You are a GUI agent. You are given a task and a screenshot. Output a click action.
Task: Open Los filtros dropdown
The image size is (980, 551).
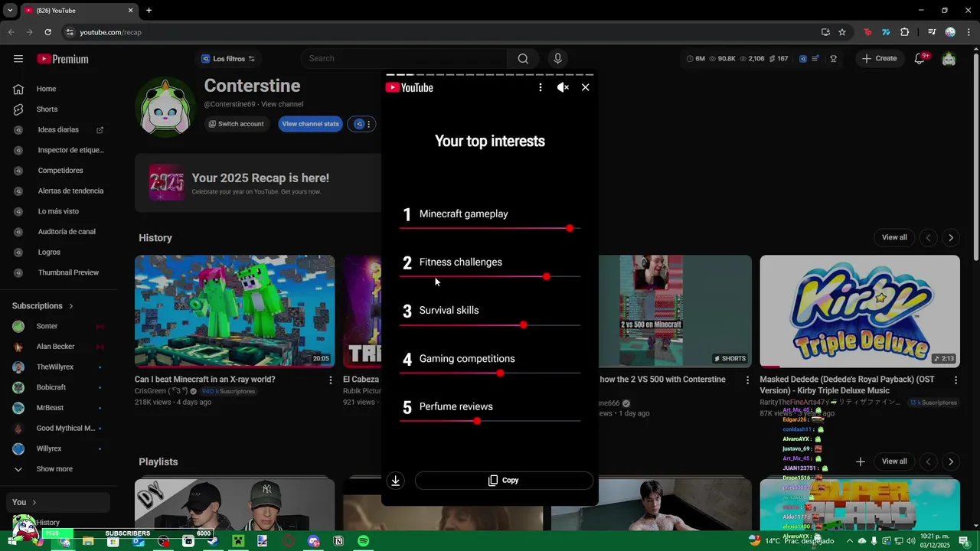(x=227, y=59)
